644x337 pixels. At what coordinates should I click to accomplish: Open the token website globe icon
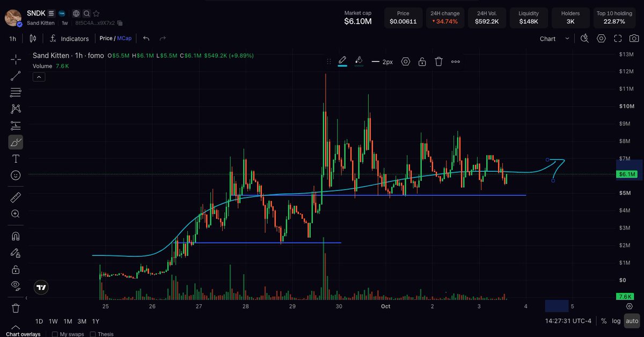pyautogui.click(x=76, y=13)
